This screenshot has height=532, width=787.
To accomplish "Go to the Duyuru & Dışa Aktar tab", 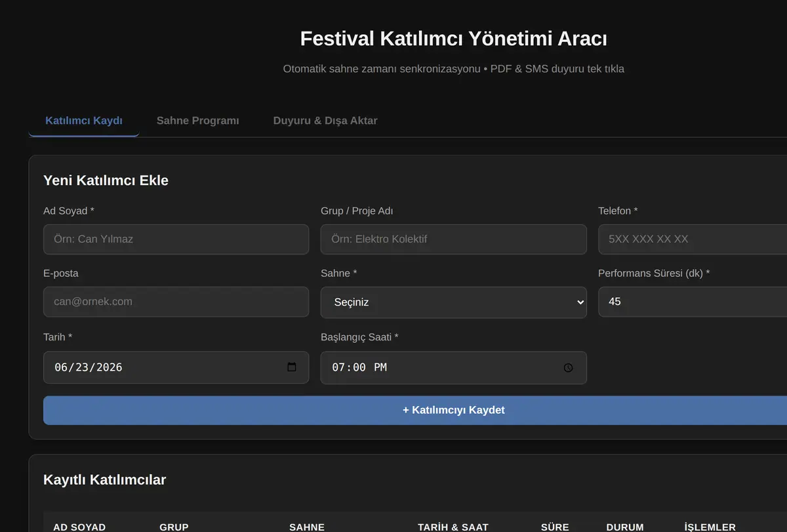I will [325, 121].
